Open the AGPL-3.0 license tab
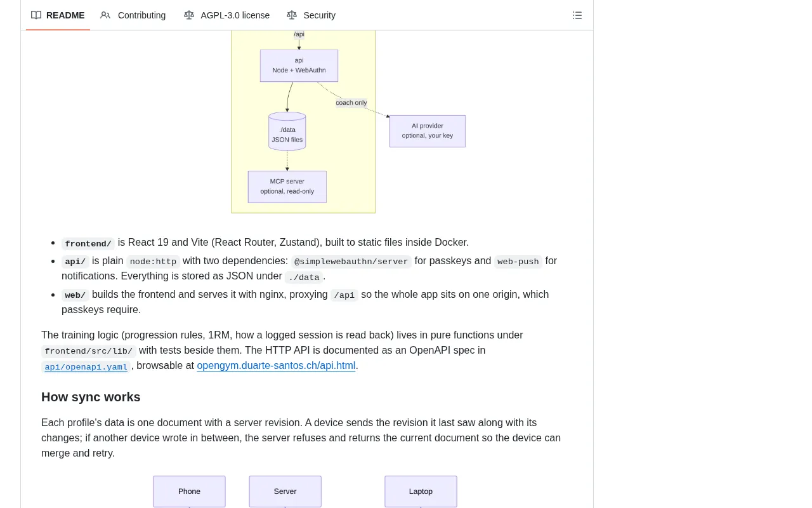 pos(227,15)
